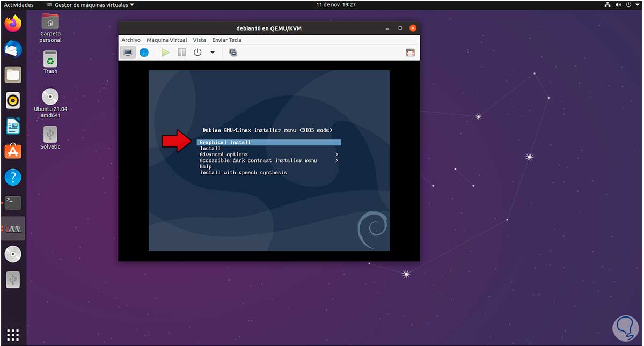The image size is (644, 346).
Task: Select Graphical install entry
Action: point(269,143)
